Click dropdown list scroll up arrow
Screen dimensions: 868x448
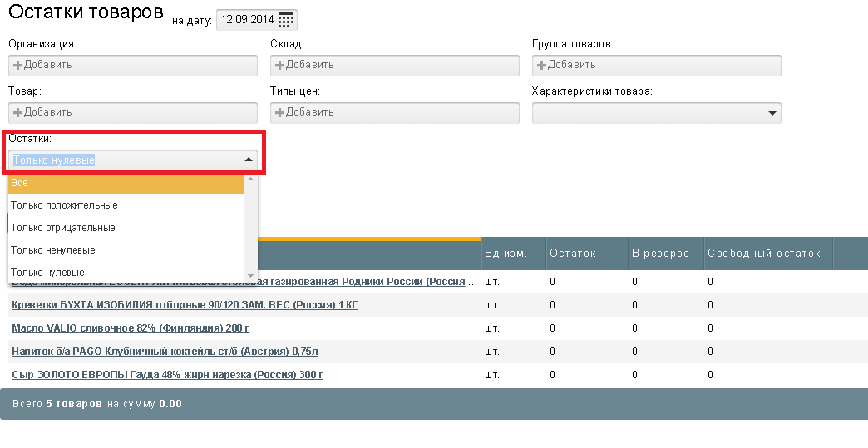250,179
